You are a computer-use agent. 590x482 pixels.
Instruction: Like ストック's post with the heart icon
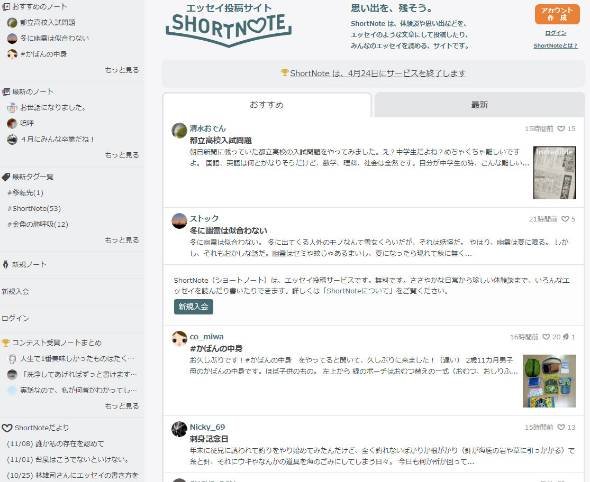point(565,219)
